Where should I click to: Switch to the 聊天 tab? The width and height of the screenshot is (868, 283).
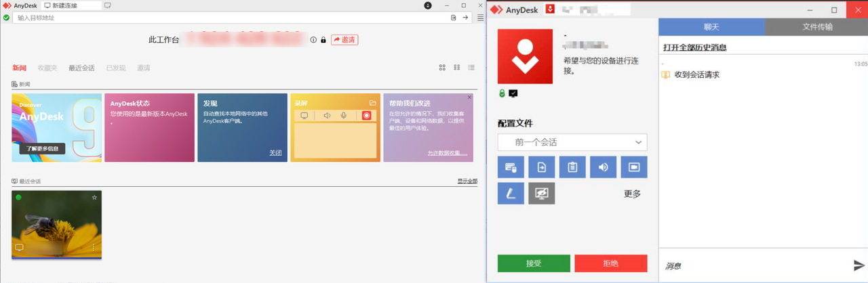711,27
